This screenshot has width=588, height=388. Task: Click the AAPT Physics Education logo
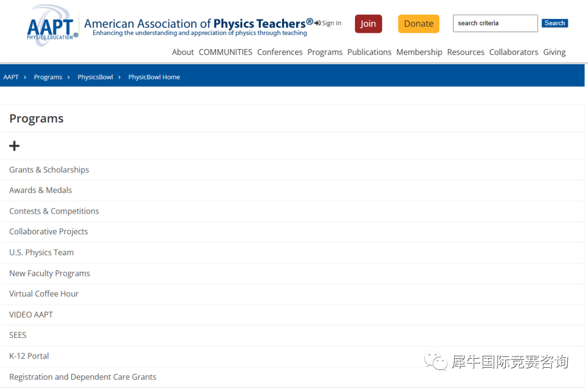pos(52,26)
